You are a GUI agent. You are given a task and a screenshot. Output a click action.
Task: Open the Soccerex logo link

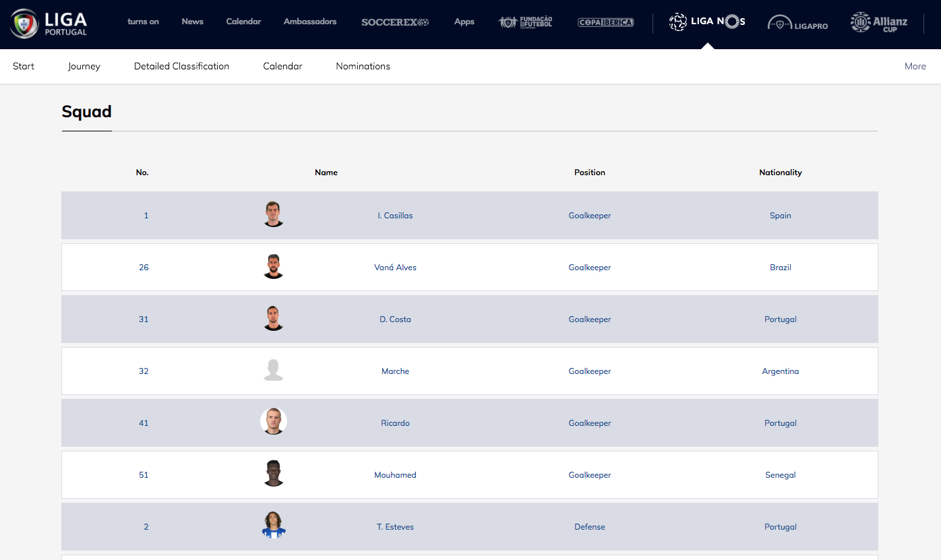(x=395, y=22)
